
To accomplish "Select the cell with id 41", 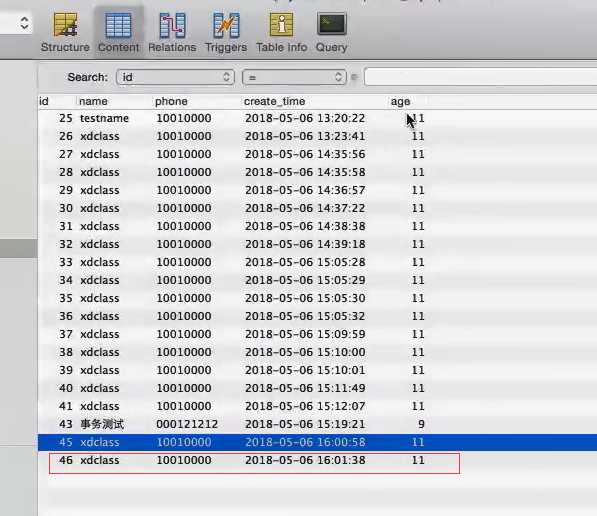I will point(65,406).
